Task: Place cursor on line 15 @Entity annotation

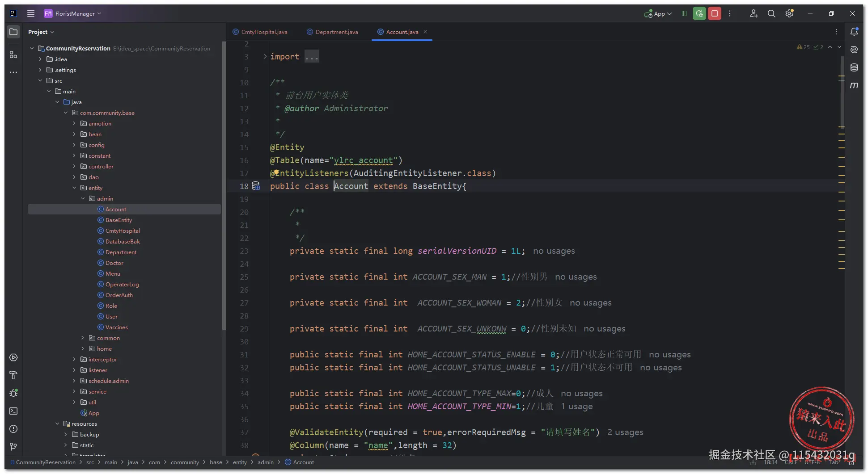Action: 287,147
